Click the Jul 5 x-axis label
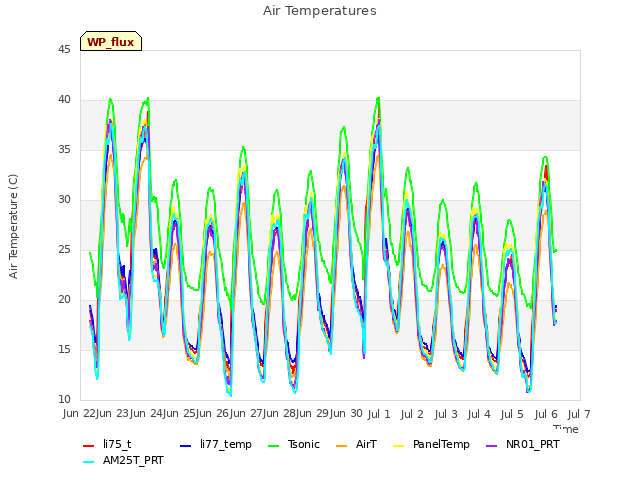640x480 pixels. pyautogui.click(x=512, y=414)
